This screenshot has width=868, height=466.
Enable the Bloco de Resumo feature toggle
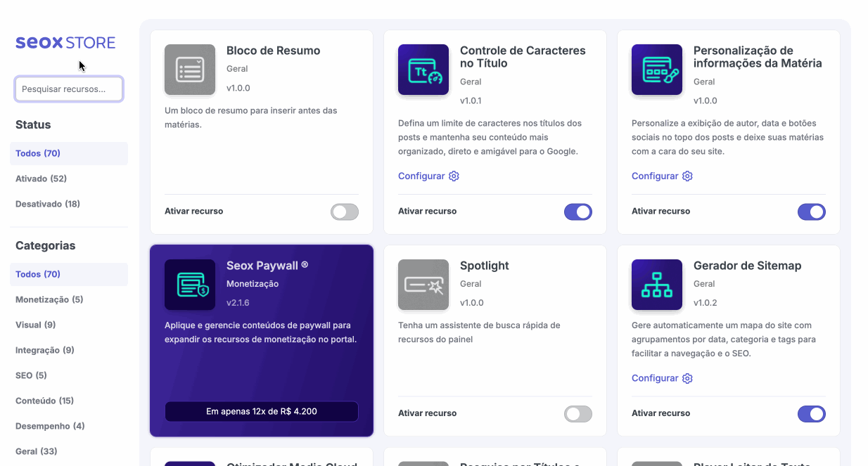[345, 212]
